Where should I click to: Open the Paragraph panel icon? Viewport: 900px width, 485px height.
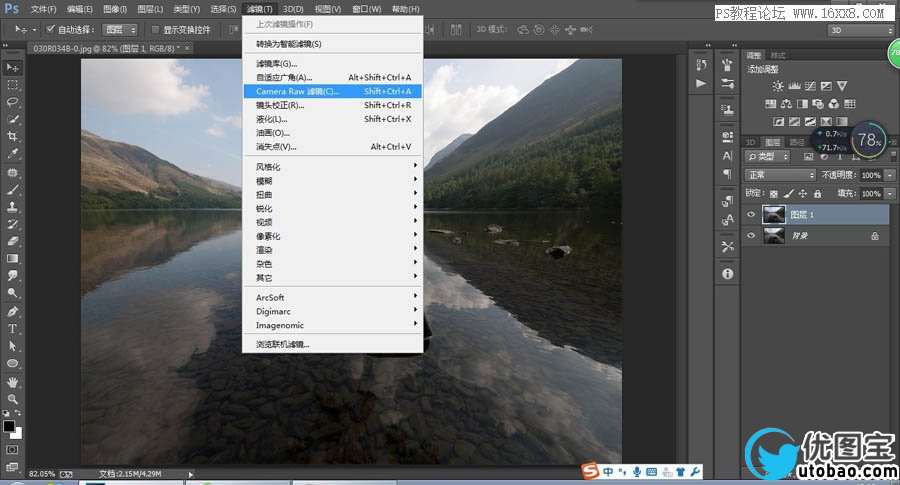[x=728, y=173]
